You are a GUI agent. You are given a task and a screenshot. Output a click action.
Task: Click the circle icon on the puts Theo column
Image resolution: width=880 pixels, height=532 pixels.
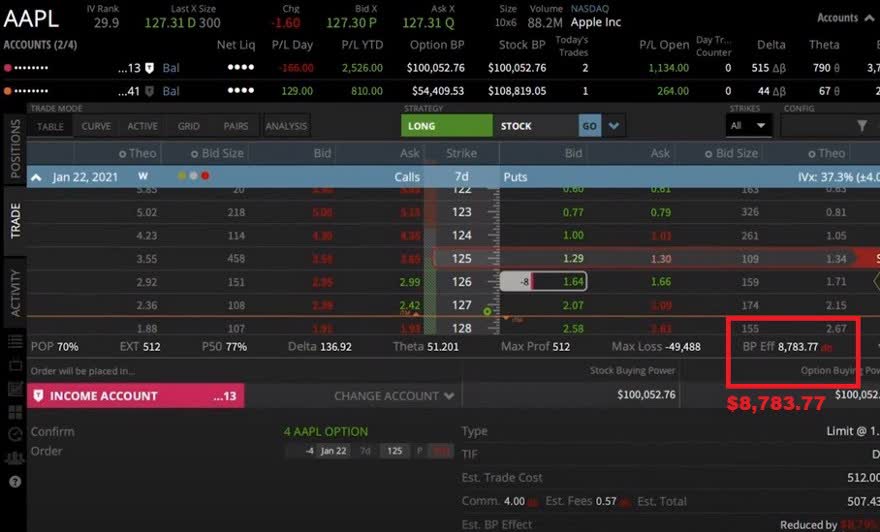click(x=812, y=153)
